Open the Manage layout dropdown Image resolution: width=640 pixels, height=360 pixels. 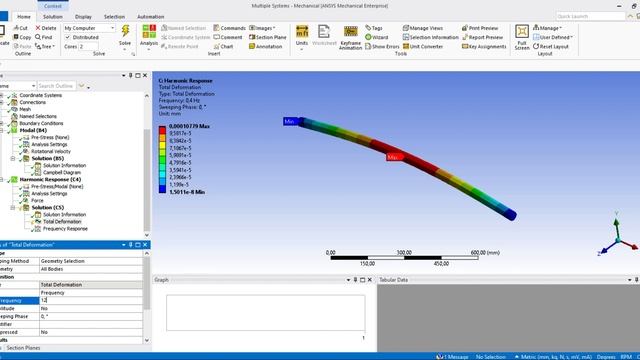[547, 28]
